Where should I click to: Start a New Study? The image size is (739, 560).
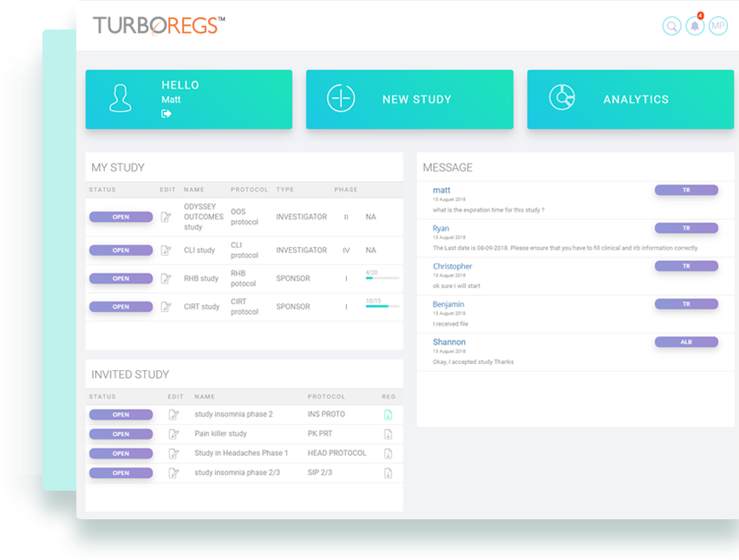click(x=409, y=99)
